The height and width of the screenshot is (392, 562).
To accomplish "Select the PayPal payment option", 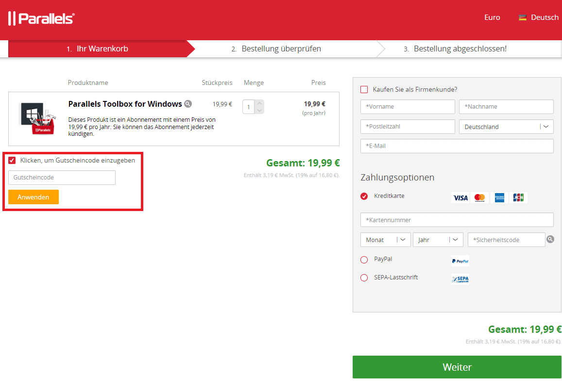I will (364, 260).
